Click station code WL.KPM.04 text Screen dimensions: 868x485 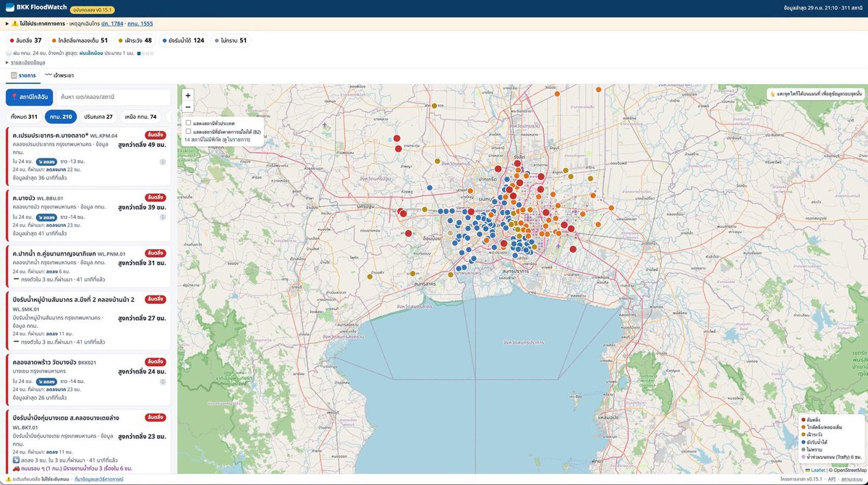tap(103, 135)
